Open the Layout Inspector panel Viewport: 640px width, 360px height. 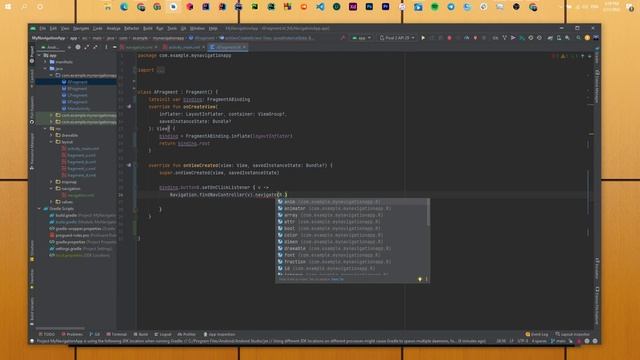click(x=572, y=334)
